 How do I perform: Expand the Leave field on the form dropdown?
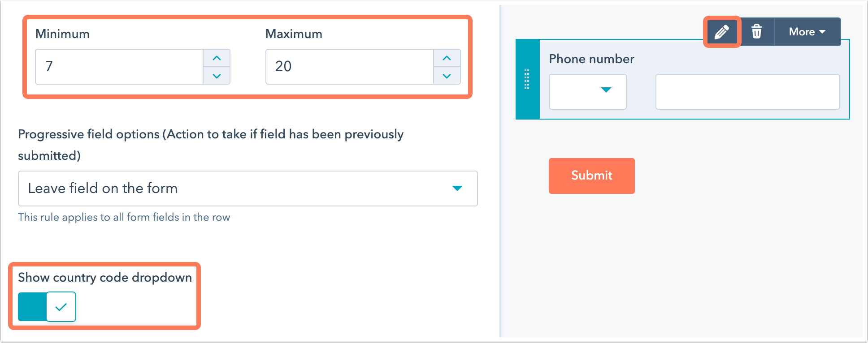click(x=248, y=189)
